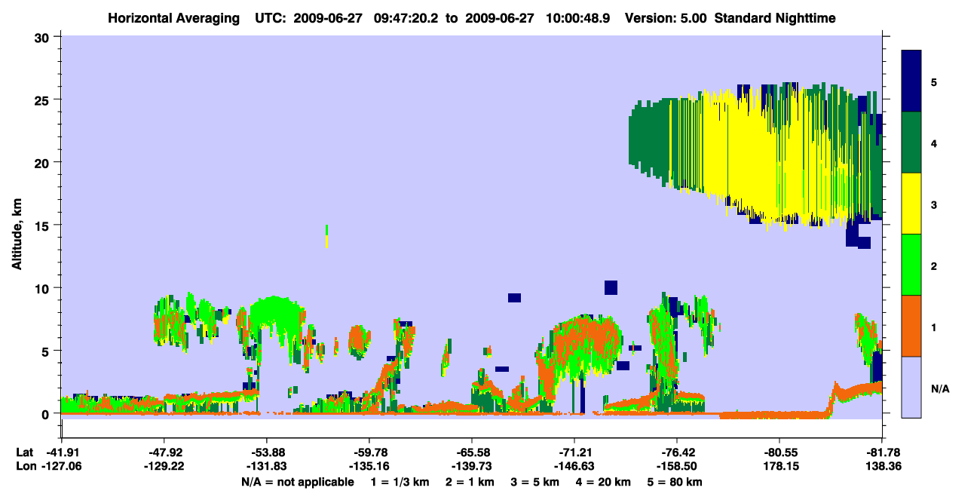Click latitude value -76.42

(x=677, y=453)
